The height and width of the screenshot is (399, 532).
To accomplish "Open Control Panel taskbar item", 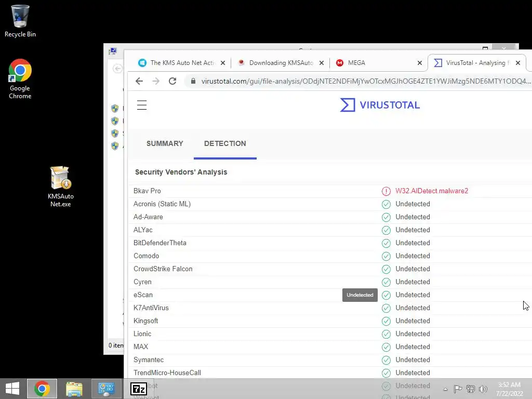I will pos(106,389).
